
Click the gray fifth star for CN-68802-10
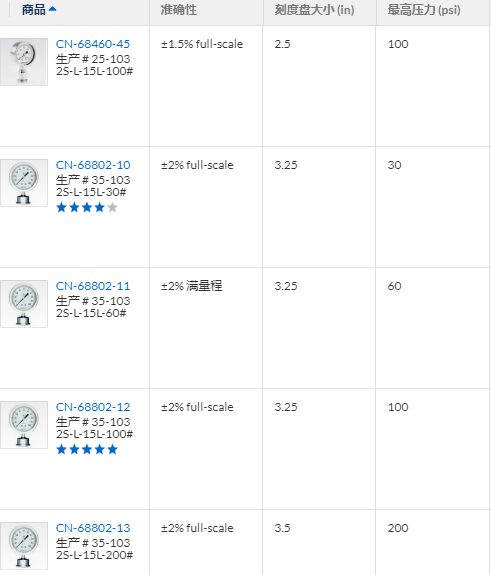(x=113, y=208)
